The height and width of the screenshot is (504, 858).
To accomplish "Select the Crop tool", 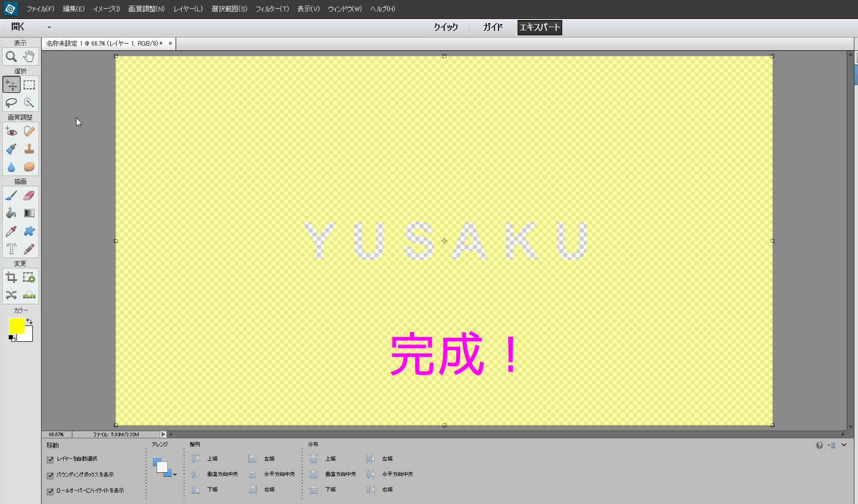I will pos(11,278).
